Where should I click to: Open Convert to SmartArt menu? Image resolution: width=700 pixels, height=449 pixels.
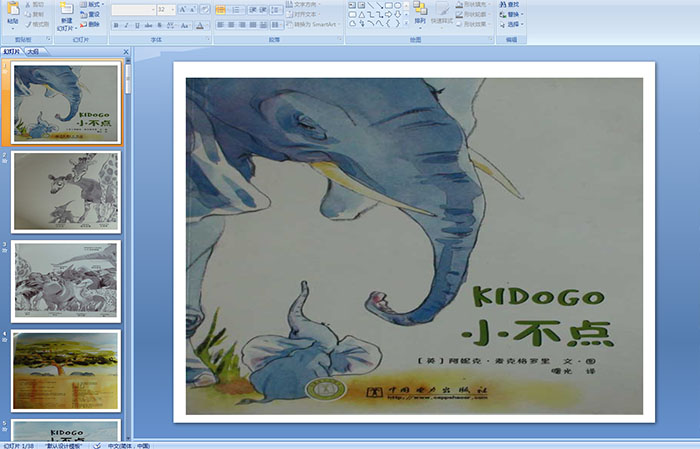(x=313, y=24)
